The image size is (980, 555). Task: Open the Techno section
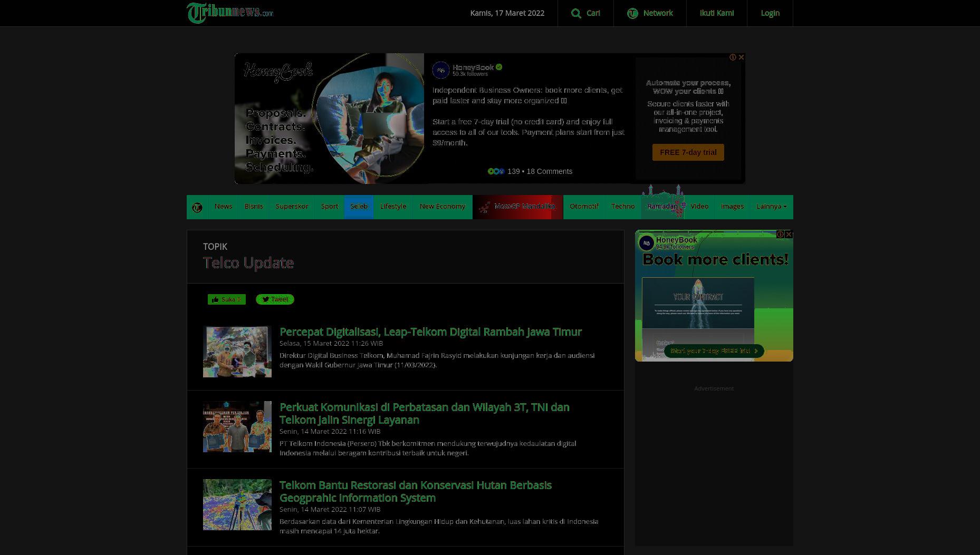[x=623, y=207]
